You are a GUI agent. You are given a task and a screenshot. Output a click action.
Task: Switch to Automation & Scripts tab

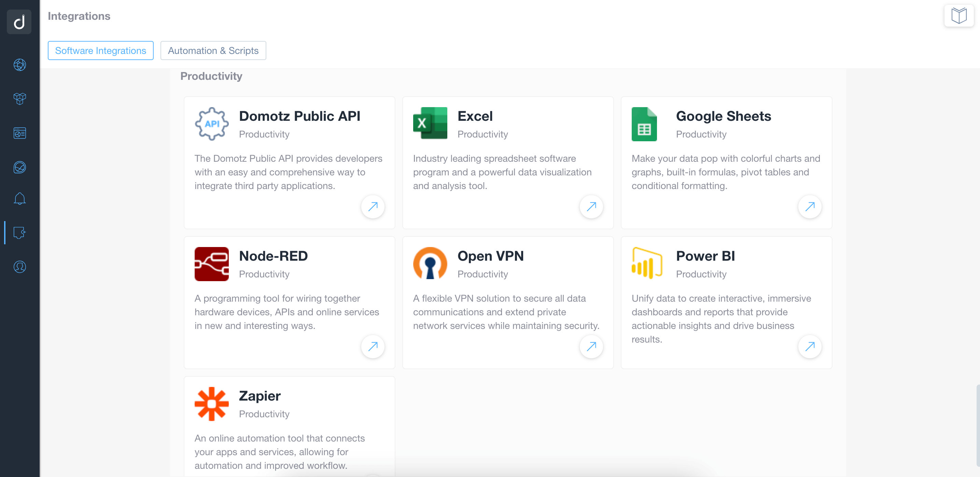(x=213, y=50)
